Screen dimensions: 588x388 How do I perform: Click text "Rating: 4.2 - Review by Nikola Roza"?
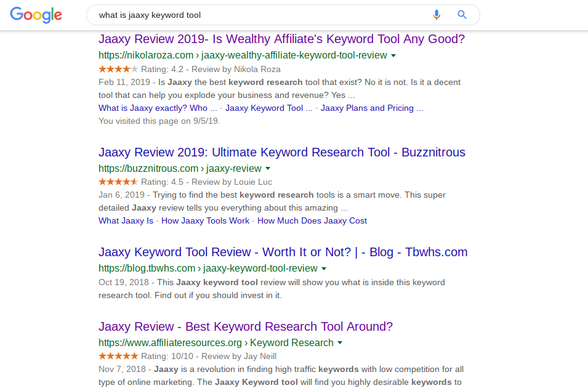point(211,70)
